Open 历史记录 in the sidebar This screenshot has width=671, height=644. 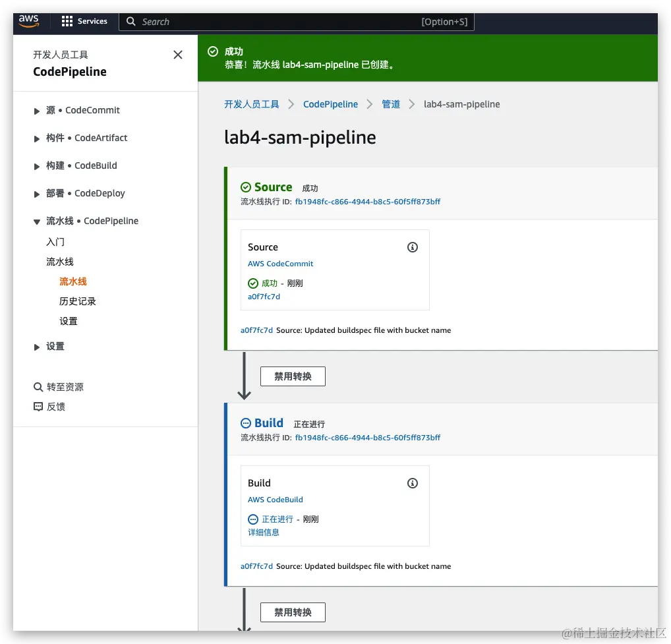pos(78,301)
